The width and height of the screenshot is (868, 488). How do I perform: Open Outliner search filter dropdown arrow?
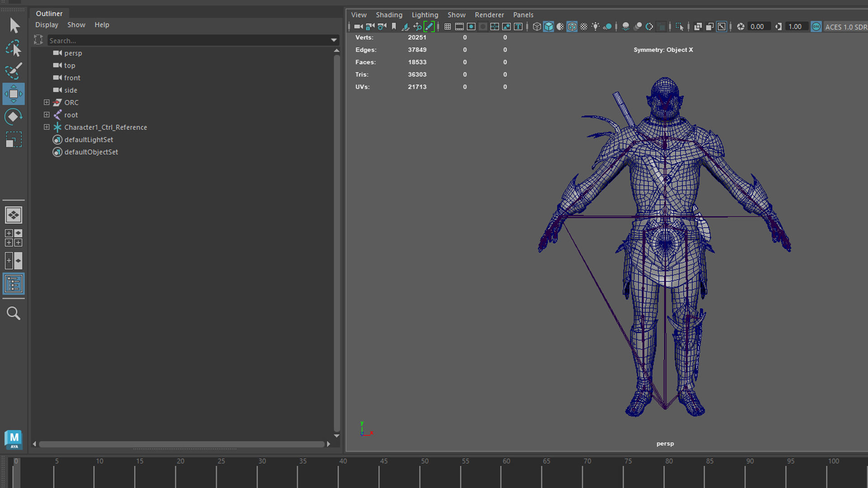point(334,40)
